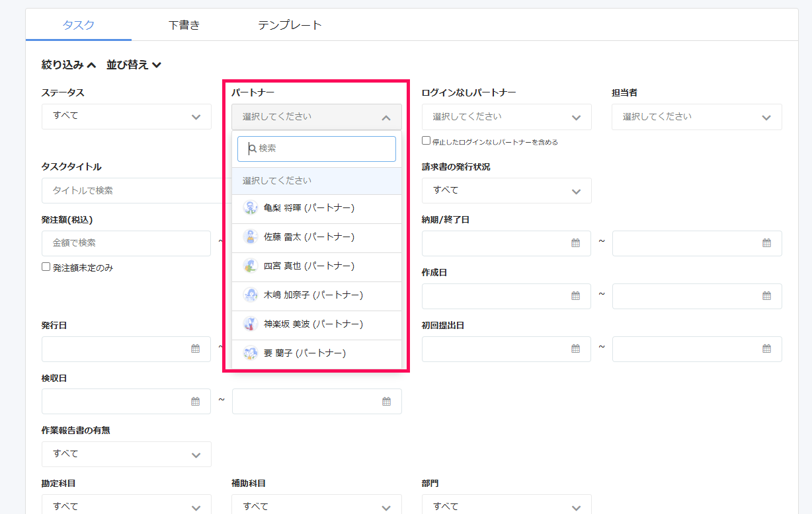Click the partner 検索 search box
The height and width of the screenshot is (514, 812).
point(317,149)
